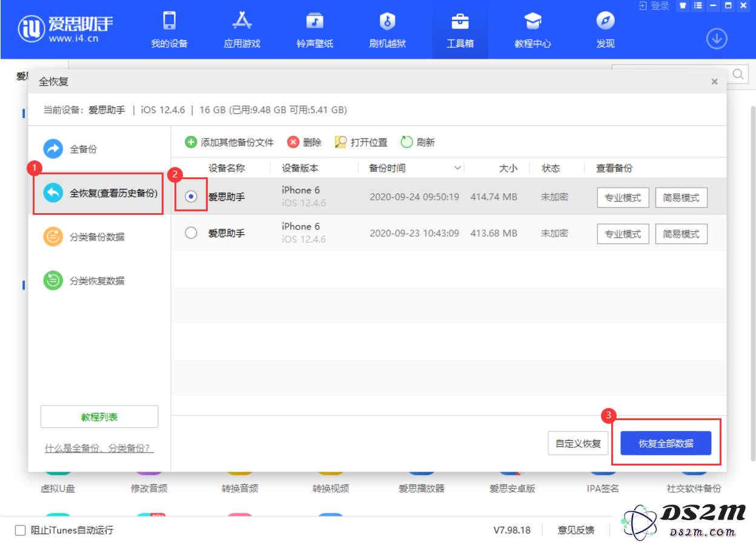Screen dimensions: 756x543
Task: Open 专业模式 for the 09-23 backup
Action: [x=623, y=234]
